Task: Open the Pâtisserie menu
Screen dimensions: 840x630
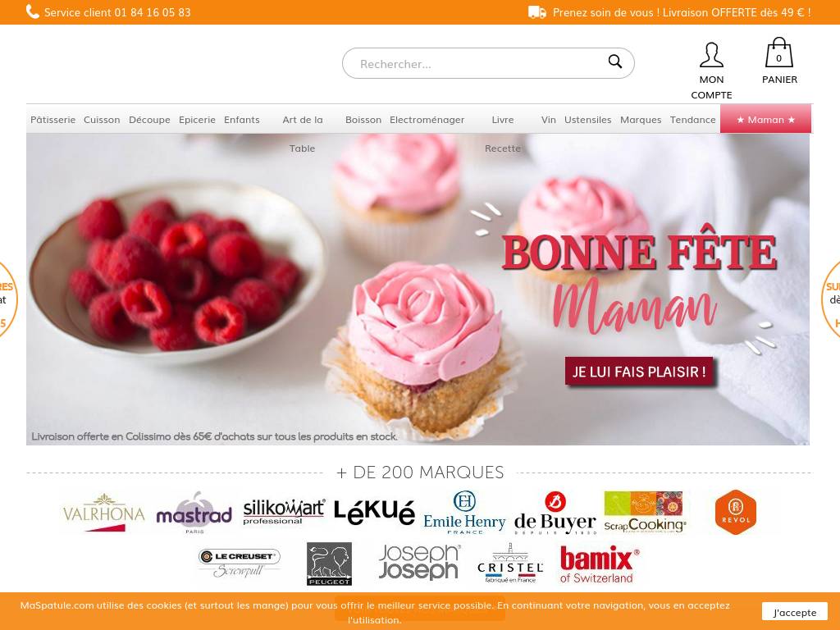Action: (53, 120)
